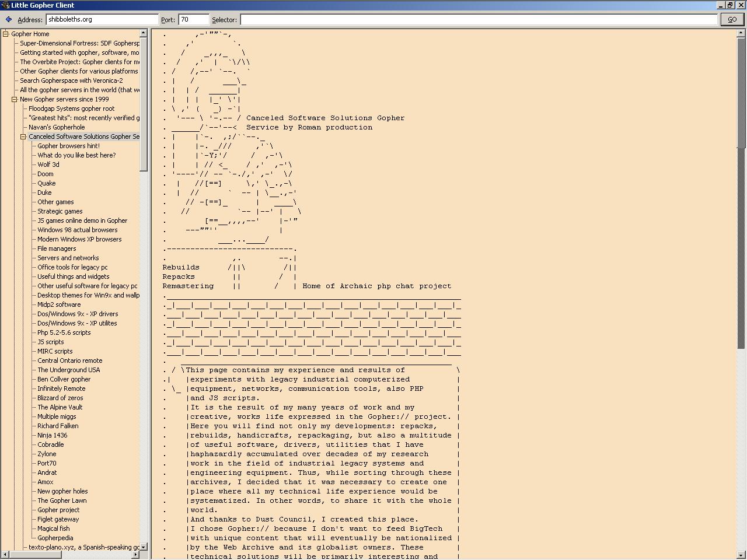This screenshot has height=560, width=747.
Task: Click content pane scroll-down arrow
Action: click(742, 555)
